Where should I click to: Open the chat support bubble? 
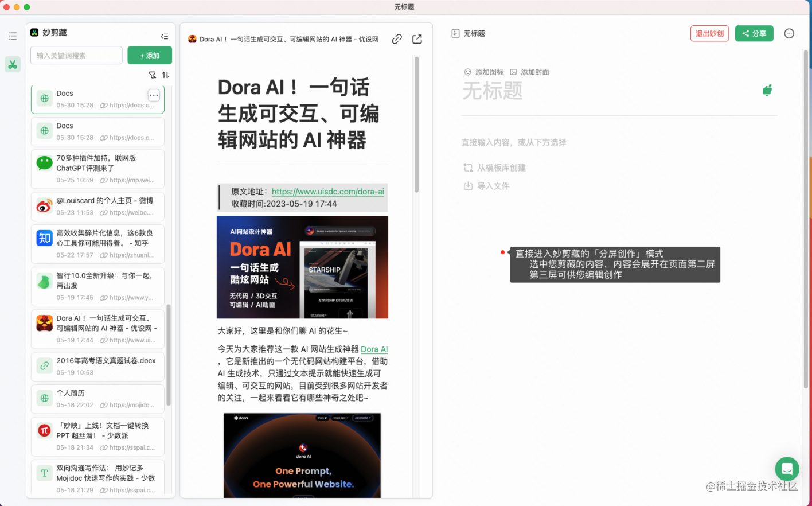pyautogui.click(x=787, y=469)
